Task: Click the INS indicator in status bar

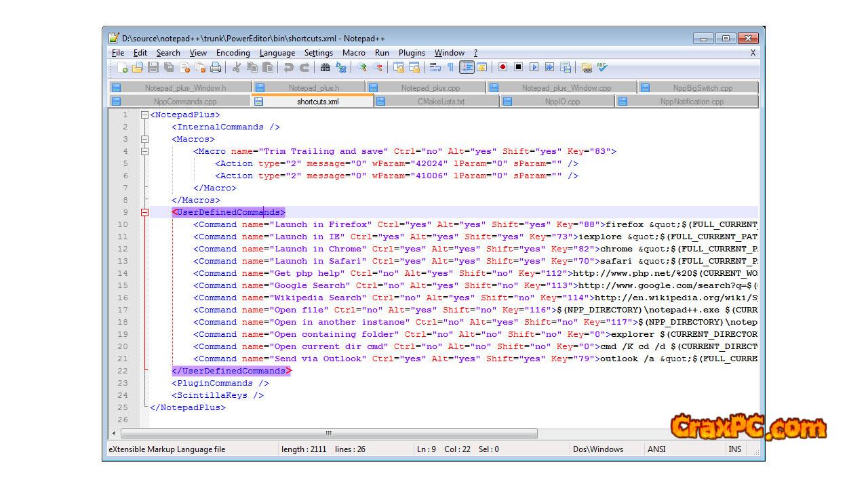Action: (735, 449)
